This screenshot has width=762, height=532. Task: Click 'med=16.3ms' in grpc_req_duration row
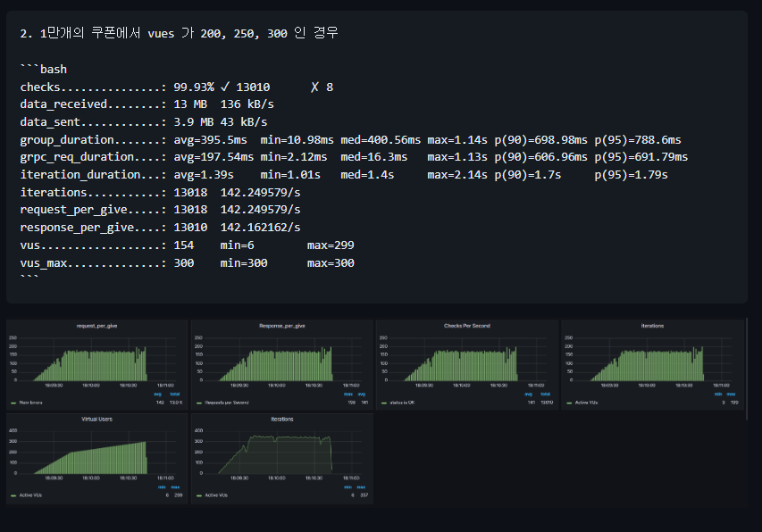coord(373,157)
